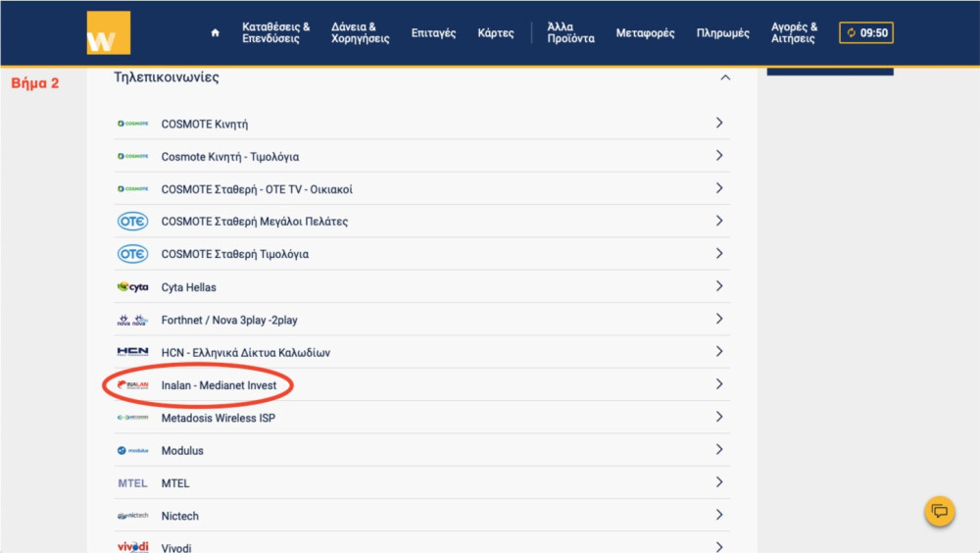Click the Metadosis logo
The image size is (980, 553).
132,418
